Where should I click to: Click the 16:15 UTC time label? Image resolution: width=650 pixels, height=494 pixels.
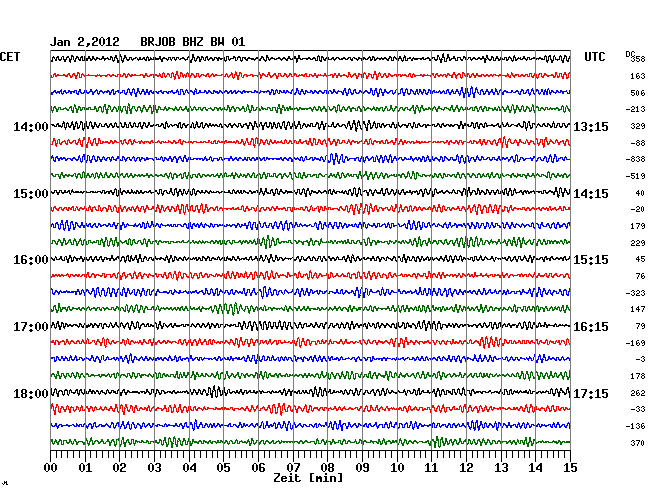[x=591, y=327]
